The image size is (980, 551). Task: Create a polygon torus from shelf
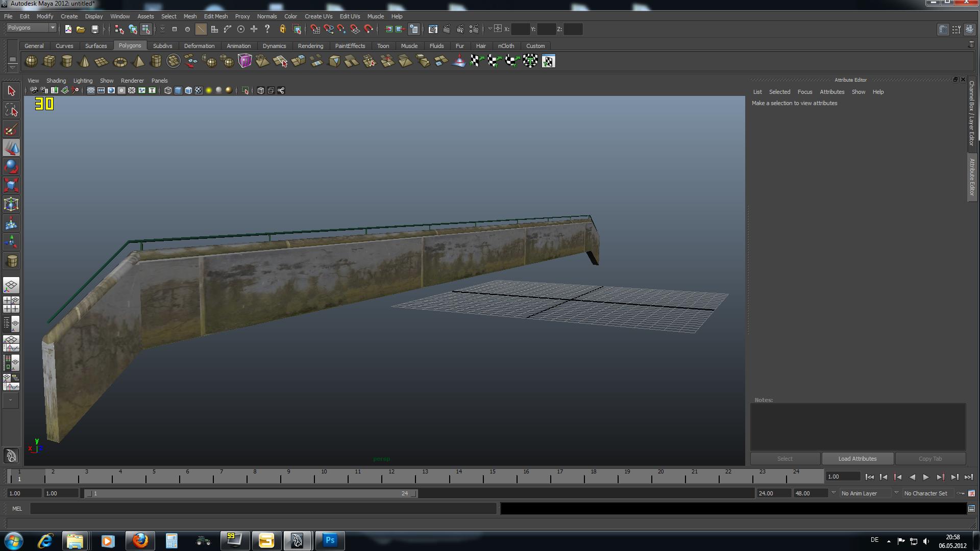click(120, 61)
